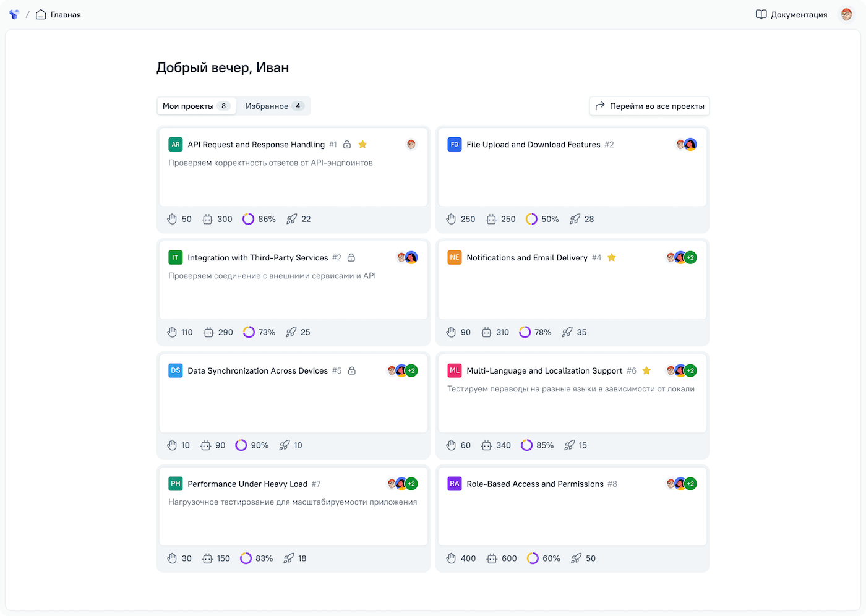This screenshot has height=616, width=866.
Task: Click lock icon on Data Synchronization project
Action: (x=352, y=371)
